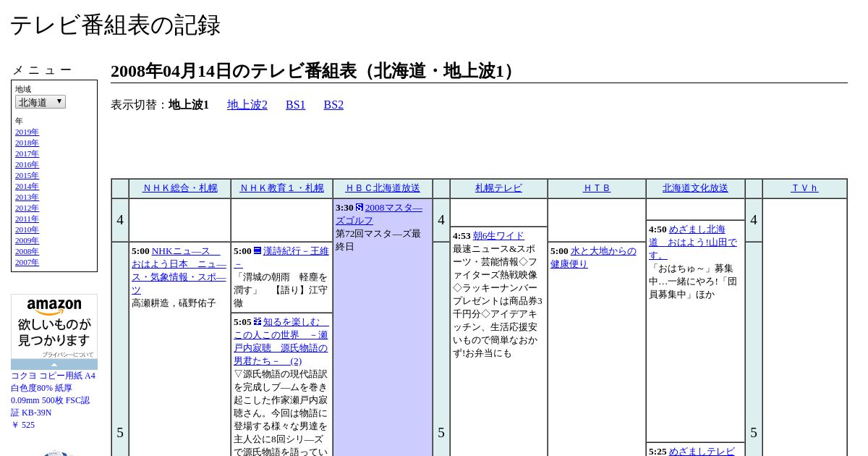Open the めざましテレビ program link
The width and height of the screenshot is (868, 456).
pos(702,452)
